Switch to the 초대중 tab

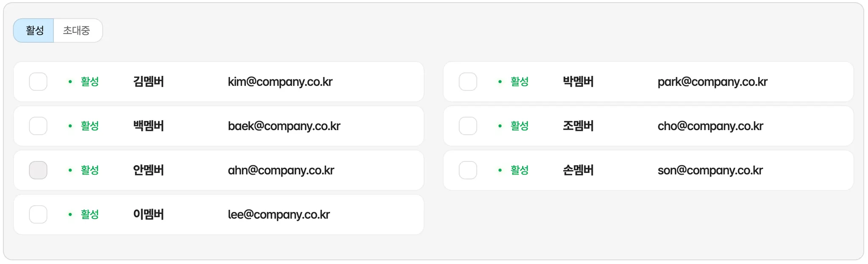pyautogui.click(x=77, y=31)
